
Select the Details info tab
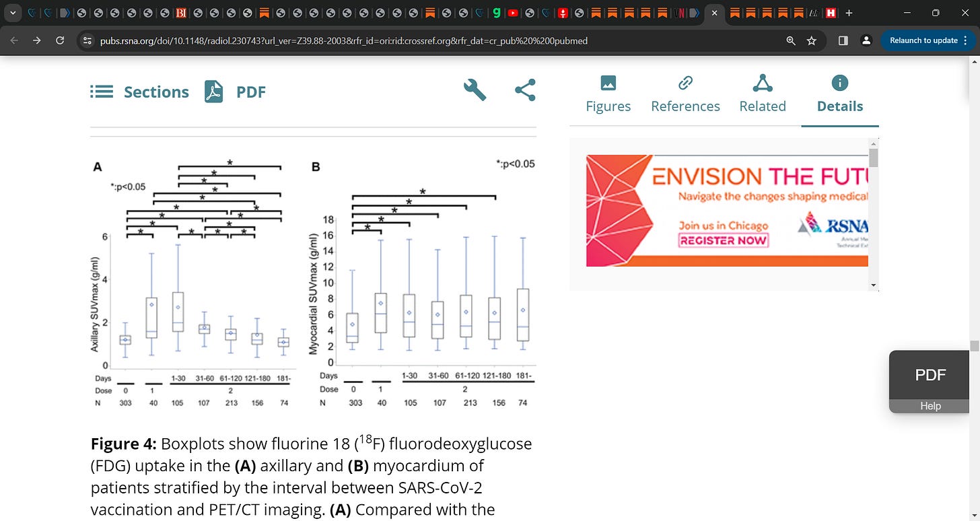(840, 94)
